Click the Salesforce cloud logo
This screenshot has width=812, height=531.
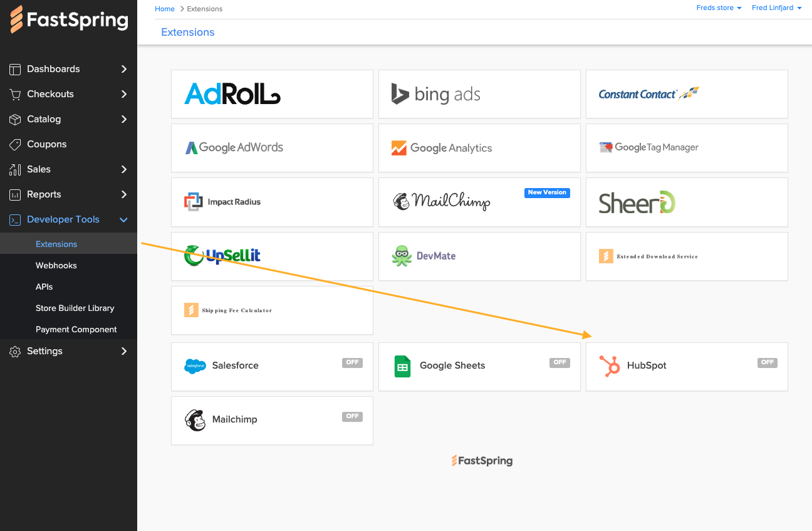pyautogui.click(x=195, y=366)
